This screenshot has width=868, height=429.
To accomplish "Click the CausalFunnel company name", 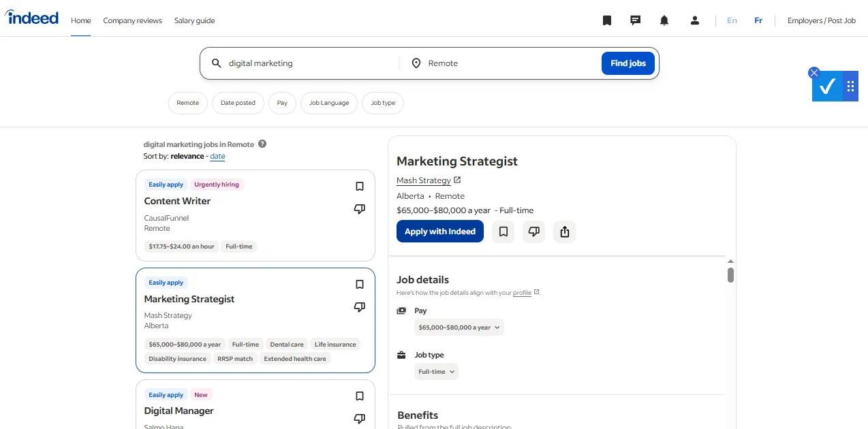I will tap(166, 218).
